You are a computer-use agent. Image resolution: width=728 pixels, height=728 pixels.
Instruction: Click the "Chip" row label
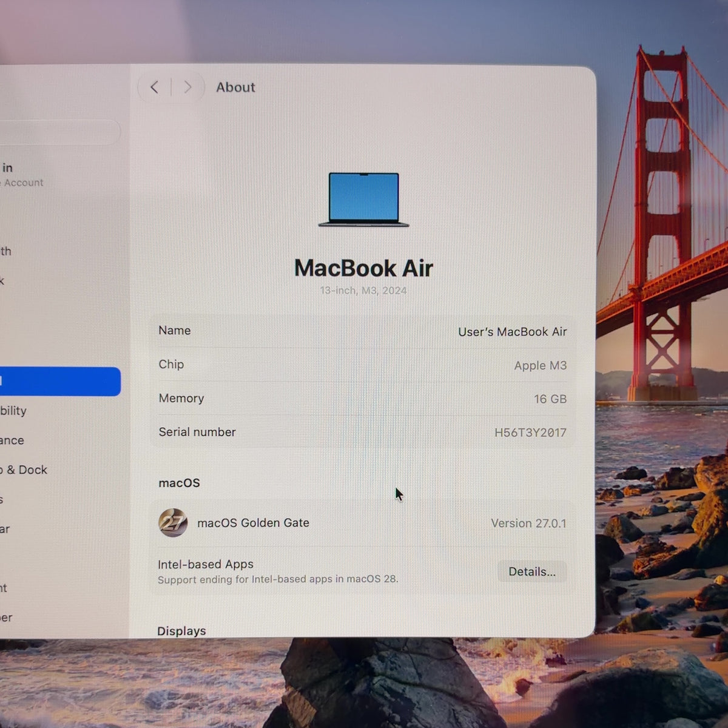point(171,364)
